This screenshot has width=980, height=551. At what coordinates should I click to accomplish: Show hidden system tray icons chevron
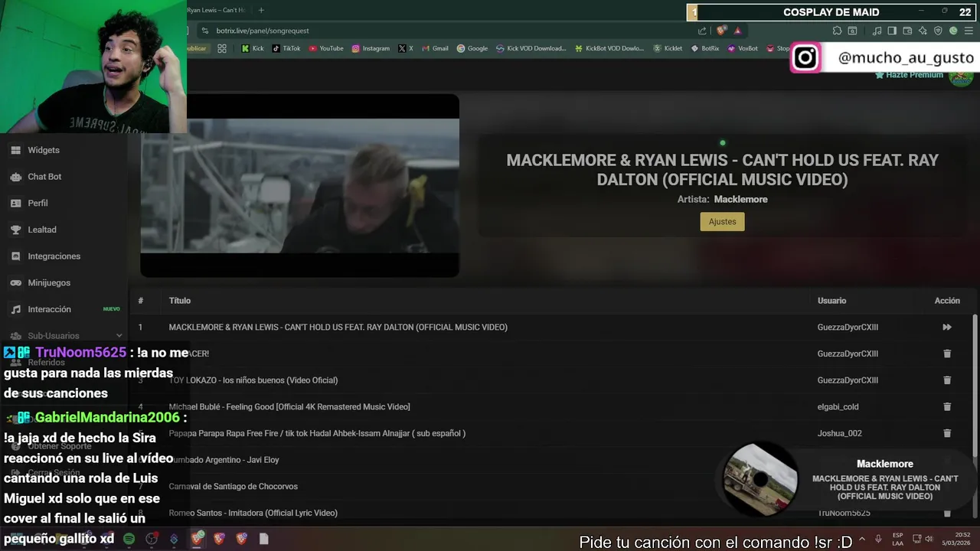coord(863,539)
